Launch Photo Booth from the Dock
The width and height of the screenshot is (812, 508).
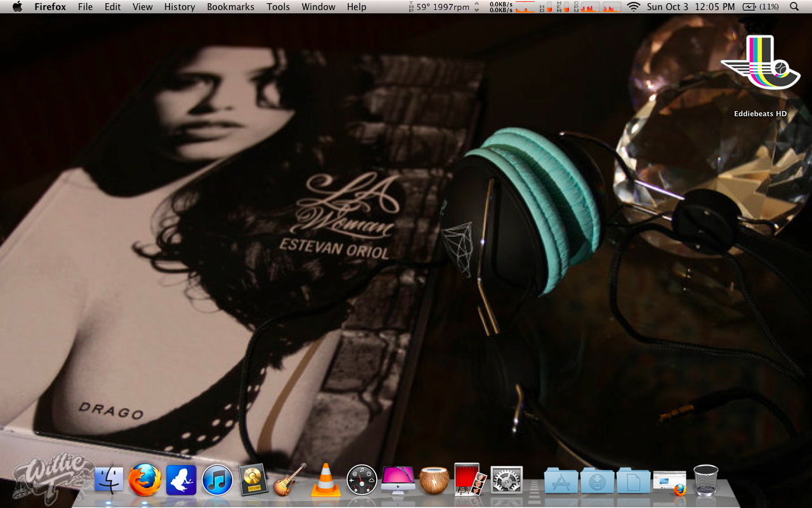pos(470,479)
